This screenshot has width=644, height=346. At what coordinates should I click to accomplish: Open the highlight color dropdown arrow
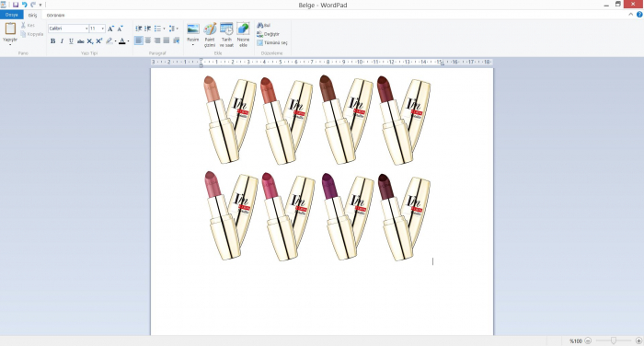tap(115, 41)
